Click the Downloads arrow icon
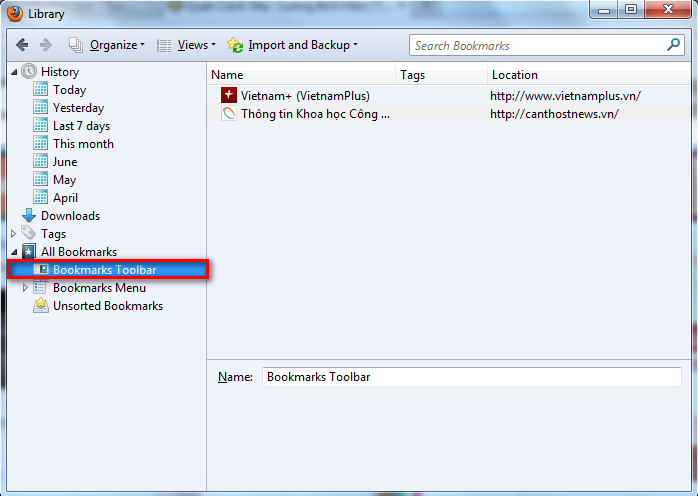The height and width of the screenshot is (496, 698). (x=28, y=216)
